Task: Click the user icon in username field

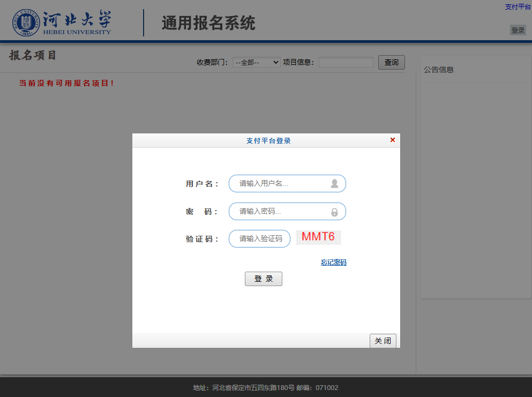Action: point(334,184)
